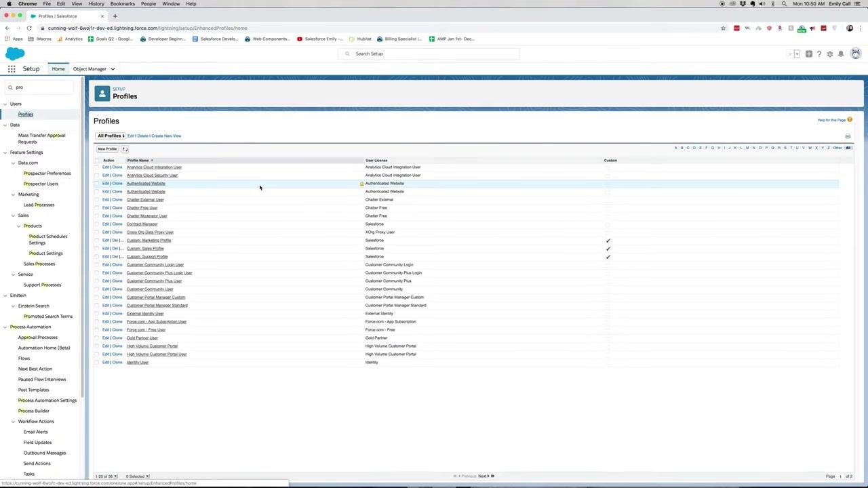Open the Setup gear icon
This screenshot has height=488, width=868.
pos(830,54)
